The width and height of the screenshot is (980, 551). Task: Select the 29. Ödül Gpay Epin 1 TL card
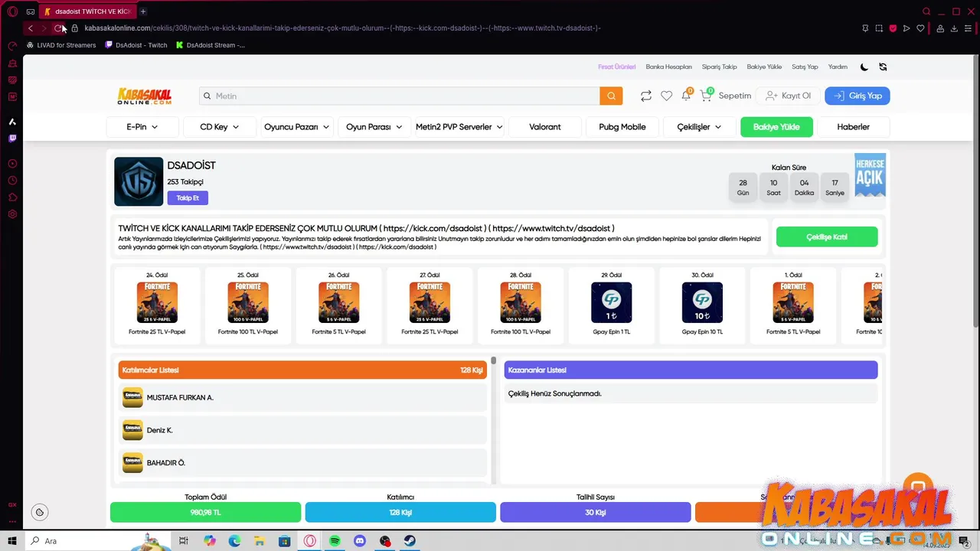point(611,304)
